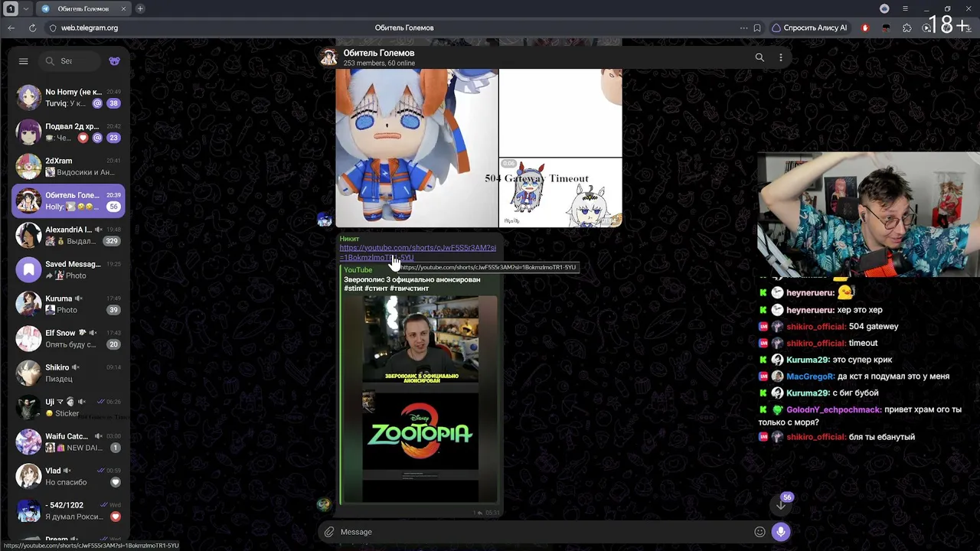
Task: Start a voice message with microphone button
Action: 781,532
